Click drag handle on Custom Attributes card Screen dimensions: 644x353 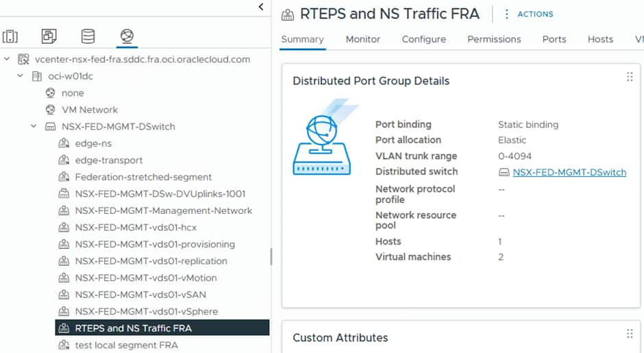[630, 334]
